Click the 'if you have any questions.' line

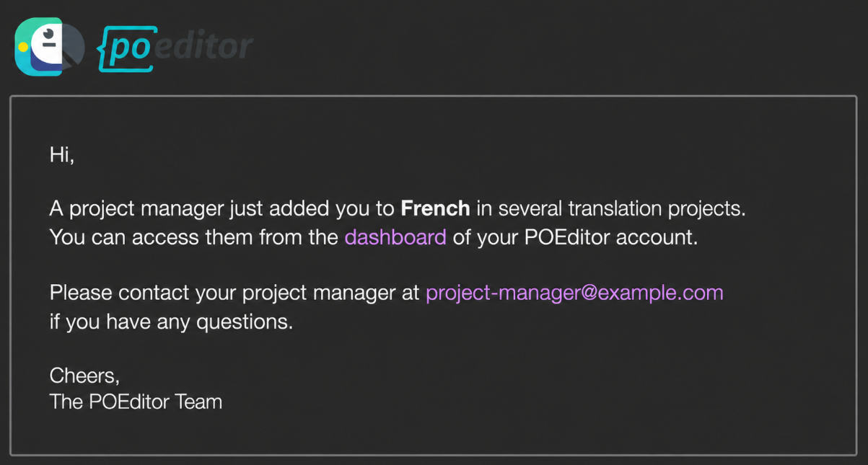point(171,322)
